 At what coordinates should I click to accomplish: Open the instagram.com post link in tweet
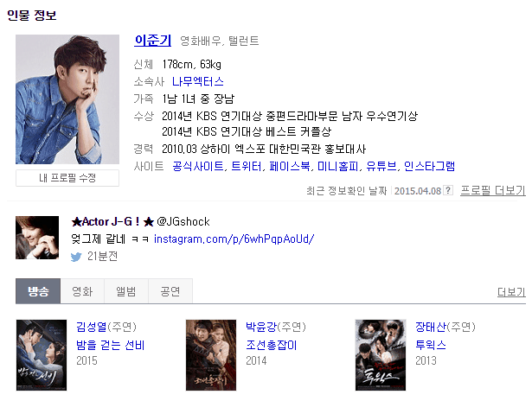click(234, 239)
